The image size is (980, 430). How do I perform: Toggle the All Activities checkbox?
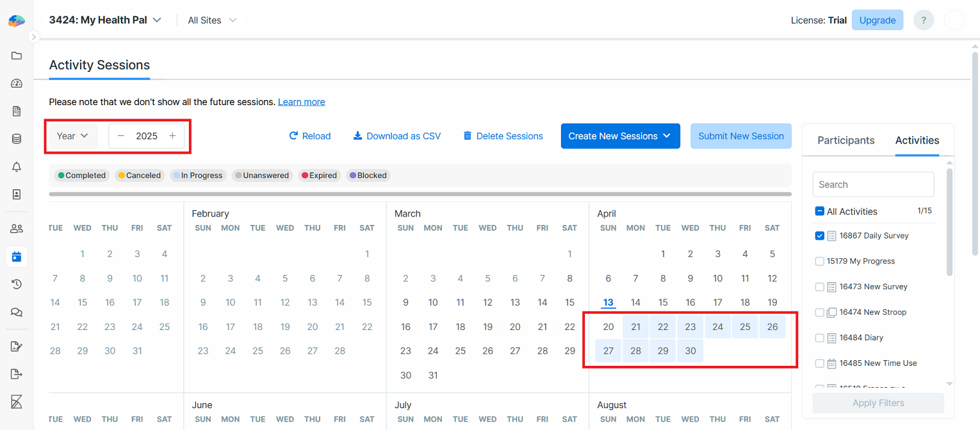click(819, 211)
